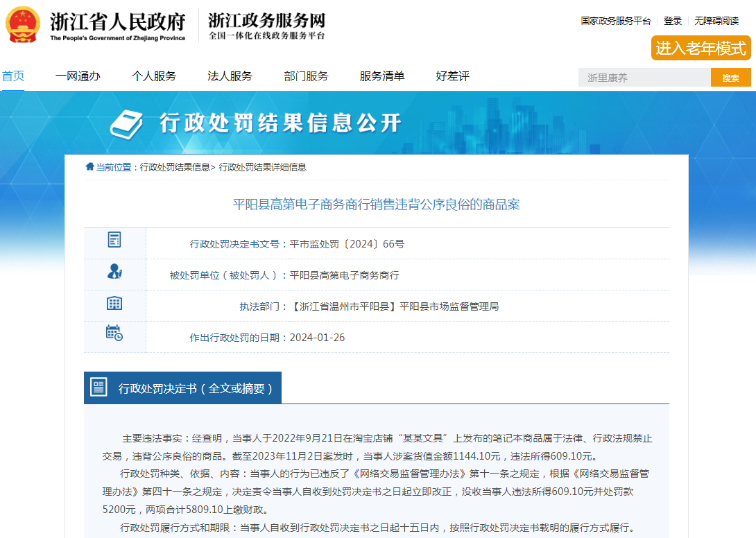This screenshot has height=538, width=756.
Task: Click the document icon for 决定书文号 row
Action: (114, 240)
